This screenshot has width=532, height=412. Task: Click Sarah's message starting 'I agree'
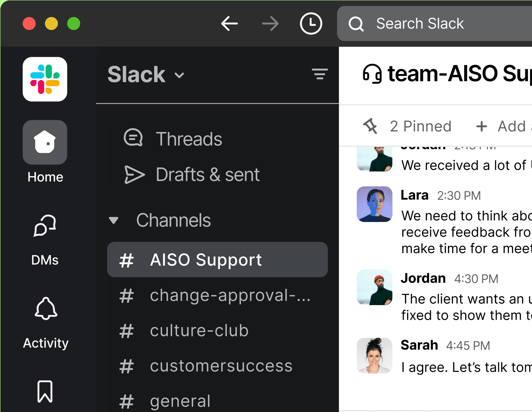click(466, 367)
